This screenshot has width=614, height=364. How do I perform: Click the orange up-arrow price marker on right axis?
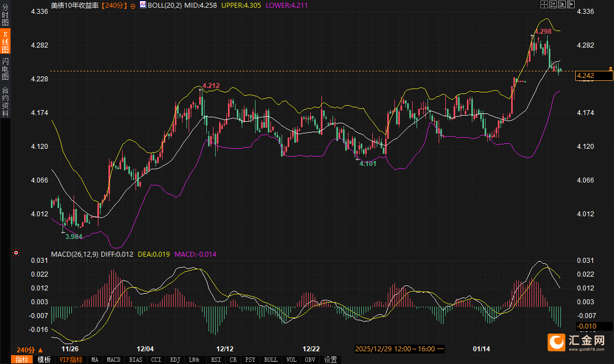click(611, 68)
